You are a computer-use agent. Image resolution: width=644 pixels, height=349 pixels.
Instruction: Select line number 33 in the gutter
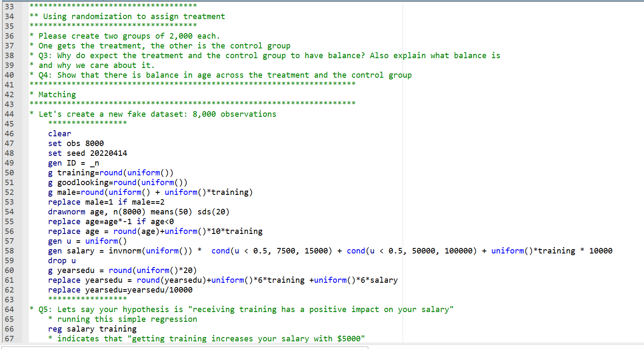pos(9,6)
